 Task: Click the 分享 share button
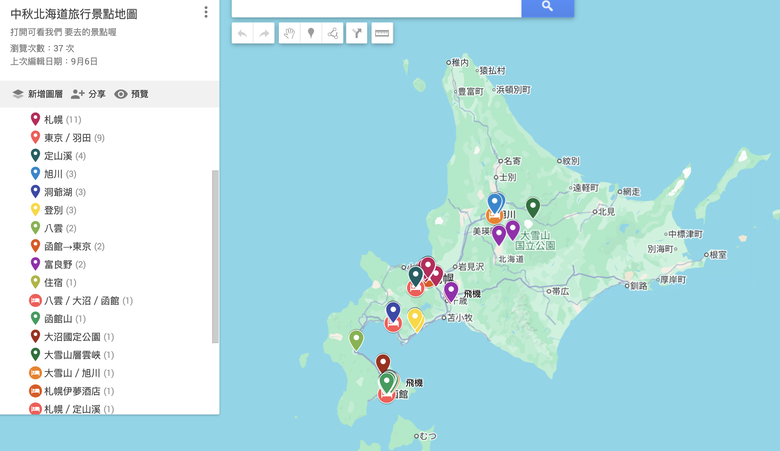89,94
